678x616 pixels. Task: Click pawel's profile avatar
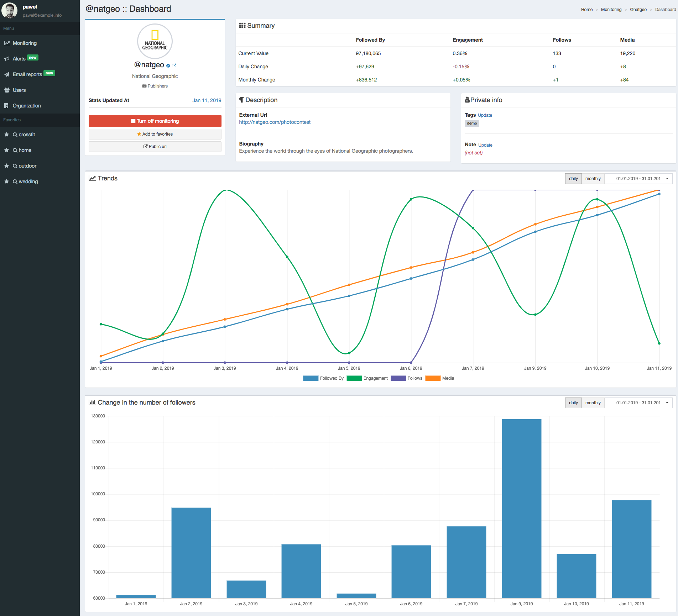[x=10, y=10]
